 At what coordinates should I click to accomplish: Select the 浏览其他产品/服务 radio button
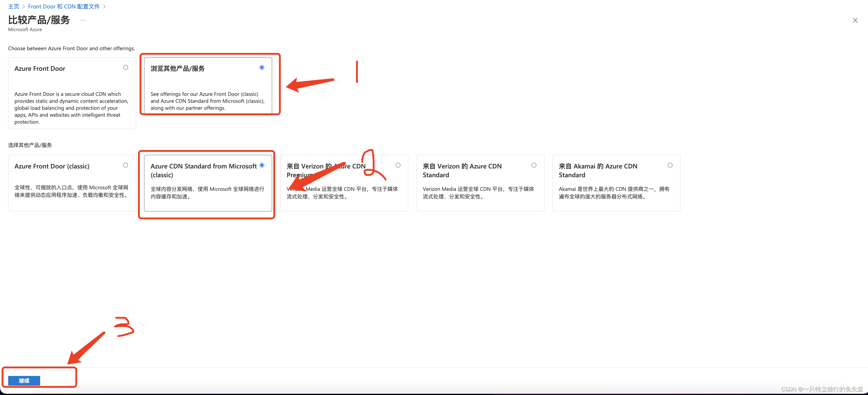tap(262, 67)
